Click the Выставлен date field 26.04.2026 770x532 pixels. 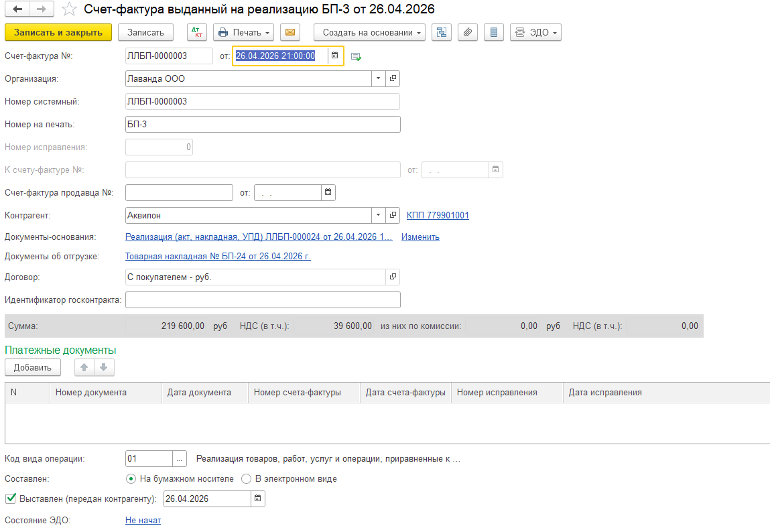pyautogui.click(x=207, y=498)
